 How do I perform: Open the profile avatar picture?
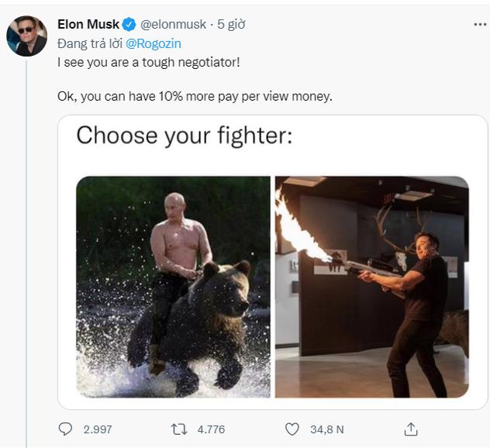pyautogui.click(x=27, y=36)
